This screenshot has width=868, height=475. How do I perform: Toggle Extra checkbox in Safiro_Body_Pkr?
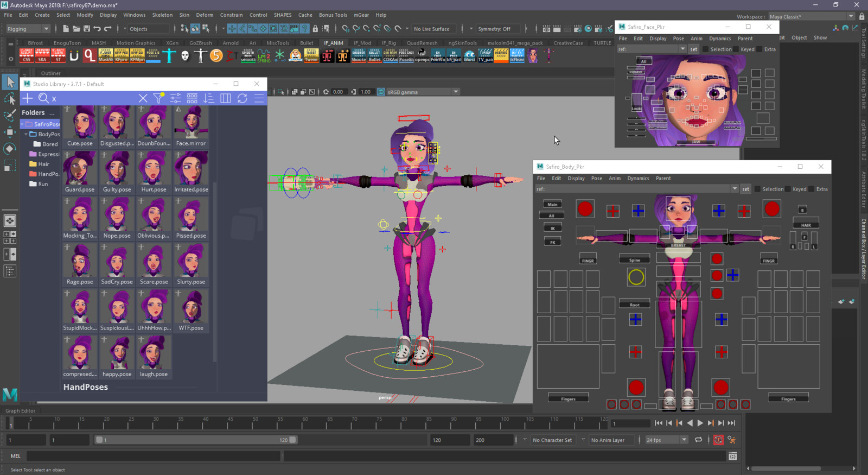click(x=812, y=189)
